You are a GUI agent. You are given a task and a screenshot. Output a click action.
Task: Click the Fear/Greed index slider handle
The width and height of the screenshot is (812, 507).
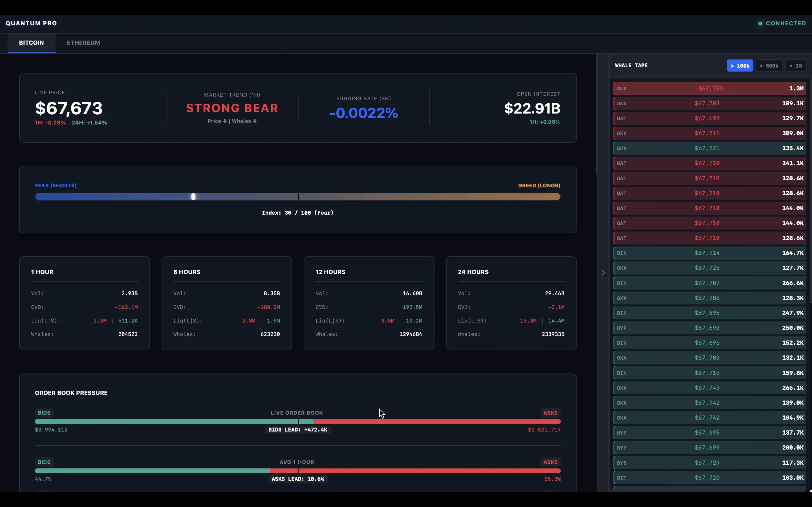pyautogui.click(x=194, y=197)
